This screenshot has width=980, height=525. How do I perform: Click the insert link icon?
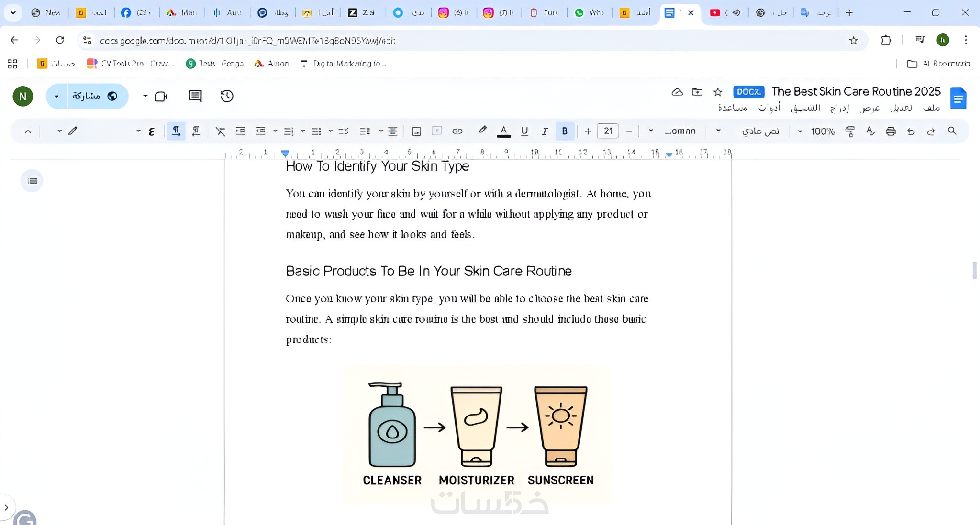(x=457, y=131)
